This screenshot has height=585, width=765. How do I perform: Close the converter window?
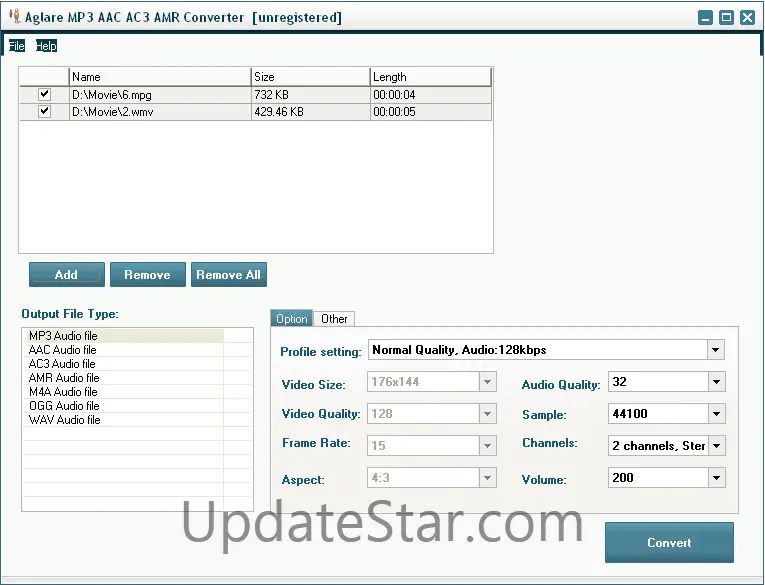coord(747,18)
